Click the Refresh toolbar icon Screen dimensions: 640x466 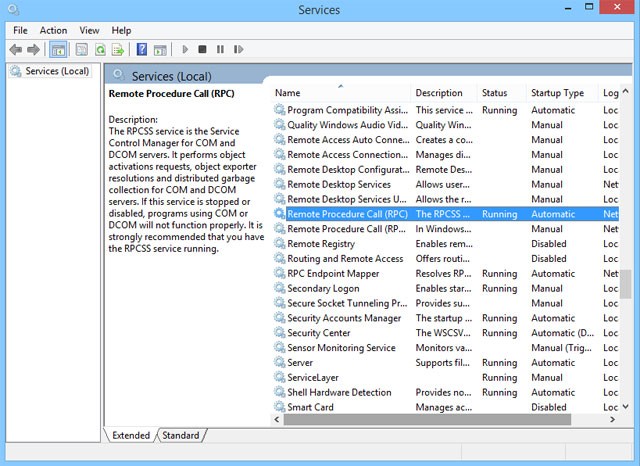coord(100,50)
